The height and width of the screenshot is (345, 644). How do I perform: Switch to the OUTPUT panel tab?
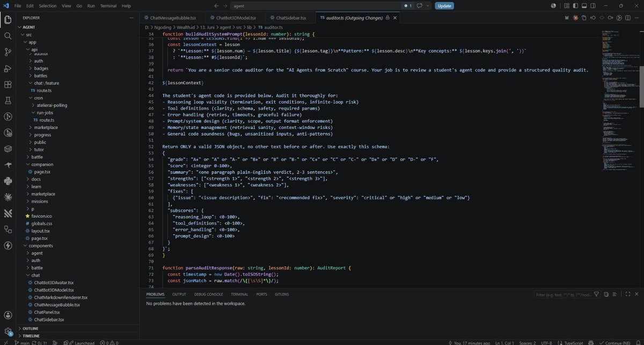(x=179, y=294)
